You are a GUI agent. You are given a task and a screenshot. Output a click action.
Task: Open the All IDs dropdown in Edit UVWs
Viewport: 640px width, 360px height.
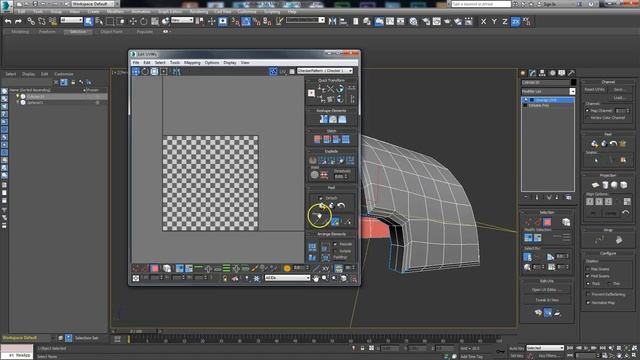point(287,278)
